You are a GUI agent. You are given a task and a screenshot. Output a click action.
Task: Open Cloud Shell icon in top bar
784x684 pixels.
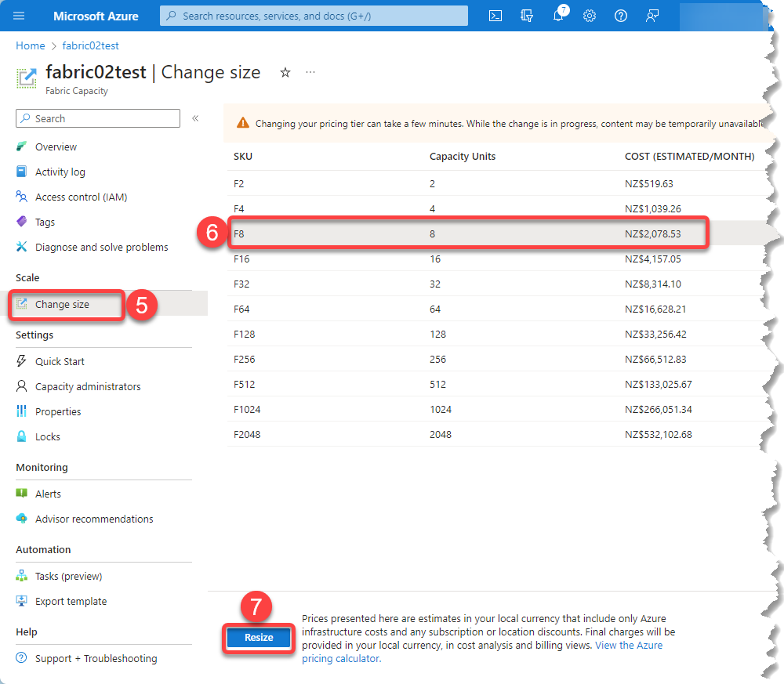pos(495,16)
